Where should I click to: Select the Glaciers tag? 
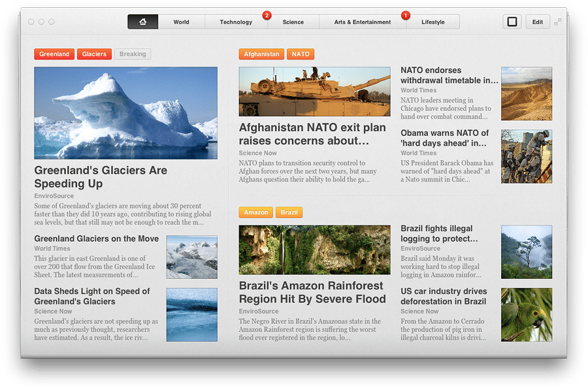pyautogui.click(x=94, y=54)
